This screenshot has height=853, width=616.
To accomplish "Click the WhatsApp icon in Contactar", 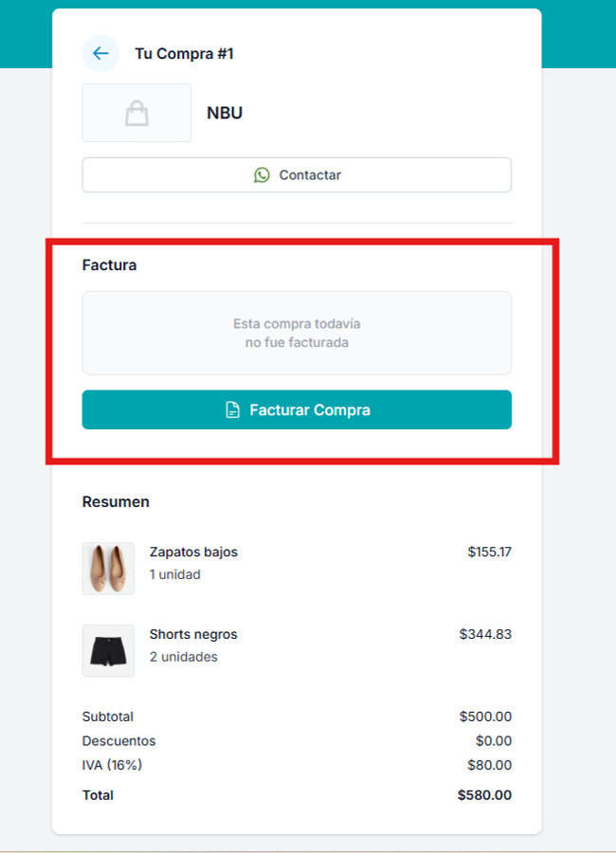I will coord(262,175).
